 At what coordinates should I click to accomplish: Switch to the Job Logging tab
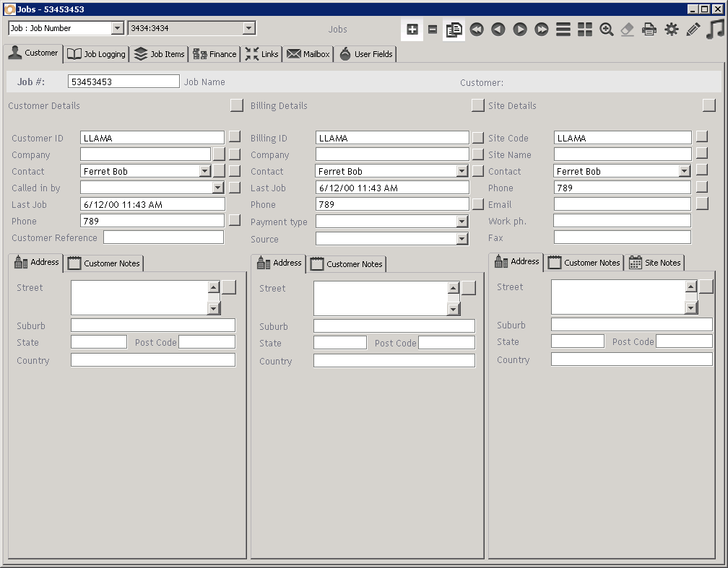click(x=97, y=54)
